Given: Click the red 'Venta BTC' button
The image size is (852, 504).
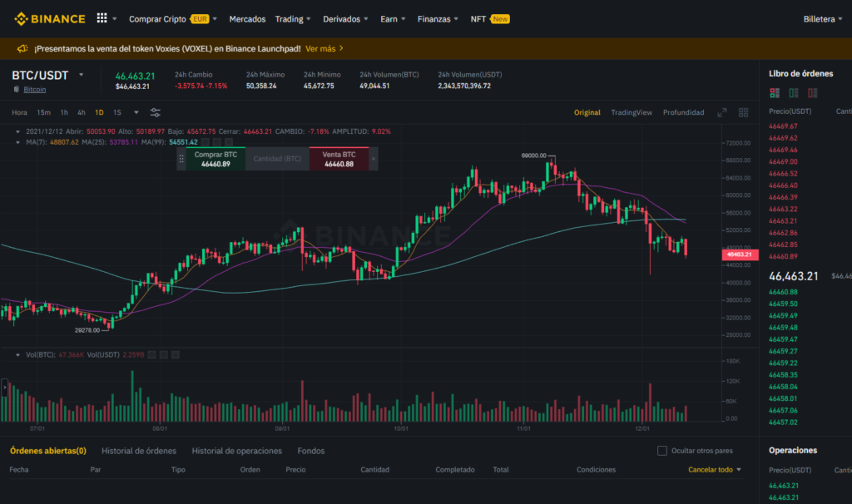Looking at the screenshot, I should pos(339,159).
